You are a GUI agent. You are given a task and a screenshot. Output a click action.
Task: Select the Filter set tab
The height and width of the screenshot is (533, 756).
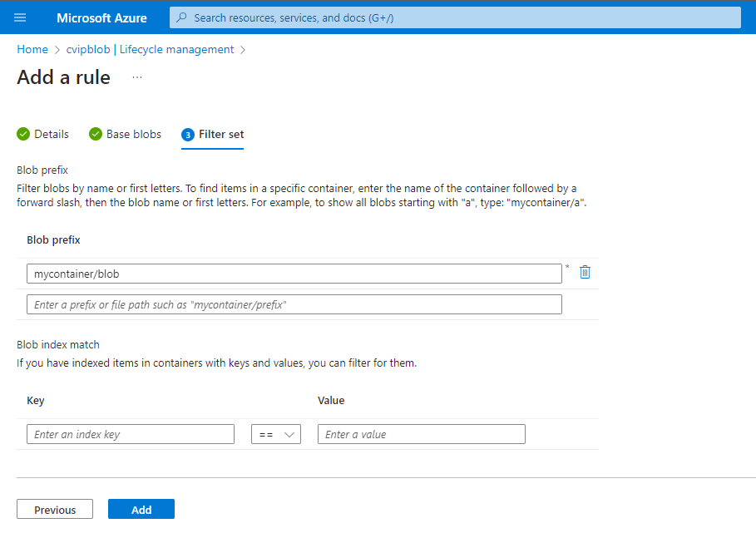(x=221, y=134)
